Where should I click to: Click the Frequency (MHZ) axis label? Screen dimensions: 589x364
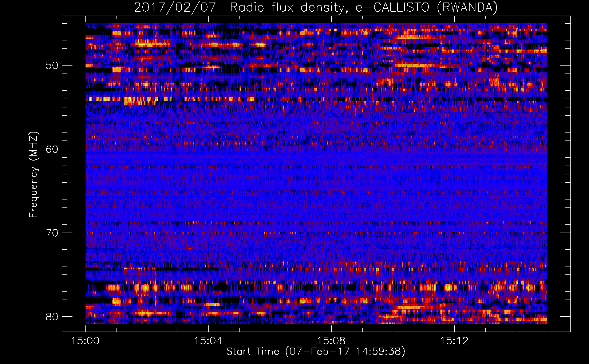(33, 175)
